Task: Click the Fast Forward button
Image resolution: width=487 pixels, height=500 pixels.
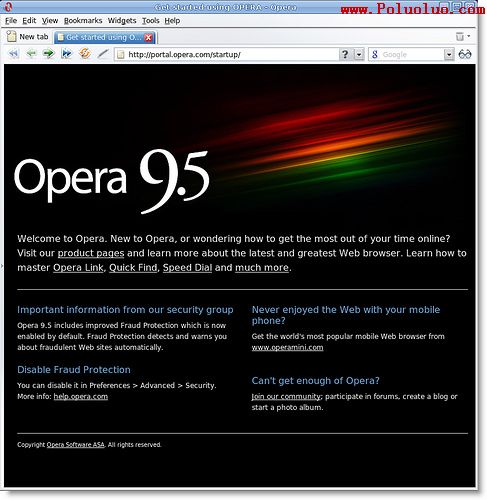Action: tap(67, 54)
